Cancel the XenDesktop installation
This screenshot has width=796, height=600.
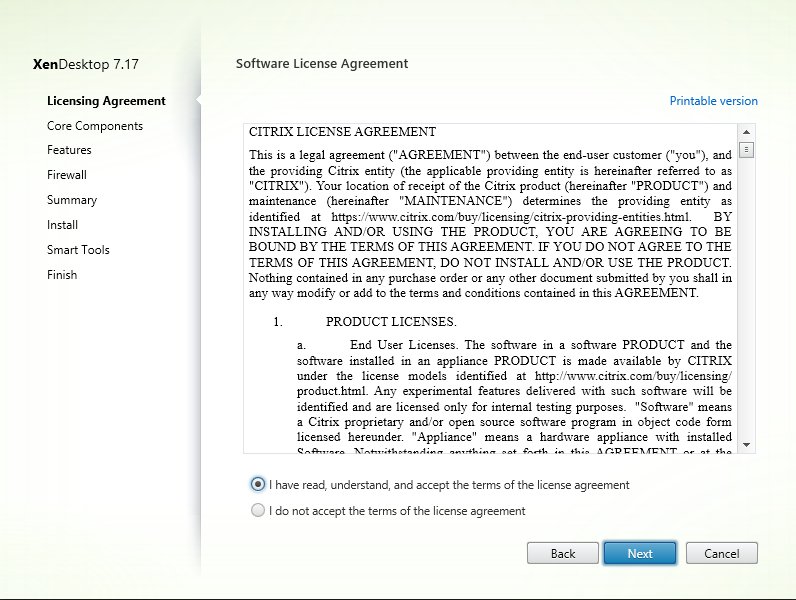(x=721, y=553)
